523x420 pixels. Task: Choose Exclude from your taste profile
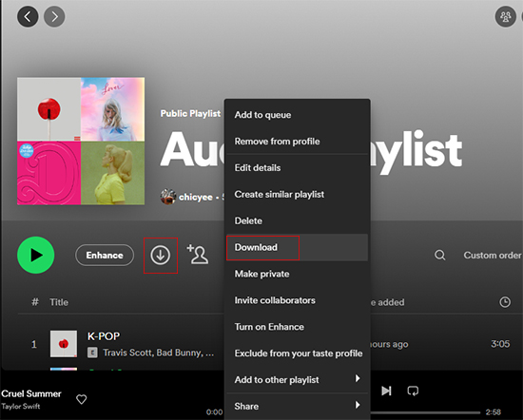pyautogui.click(x=298, y=353)
